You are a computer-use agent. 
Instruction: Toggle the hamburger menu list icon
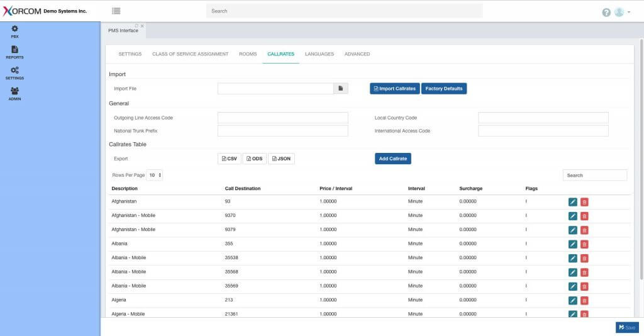click(x=116, y=11)
